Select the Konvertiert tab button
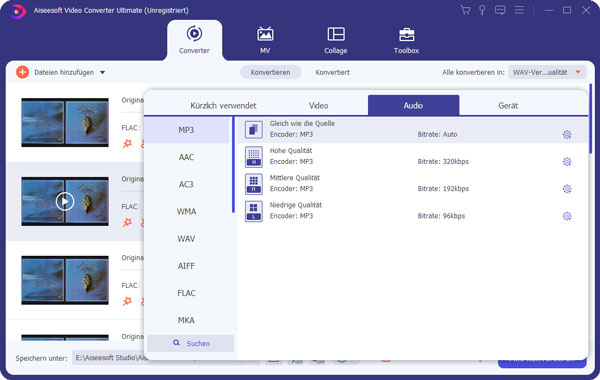 coord(332,72)
